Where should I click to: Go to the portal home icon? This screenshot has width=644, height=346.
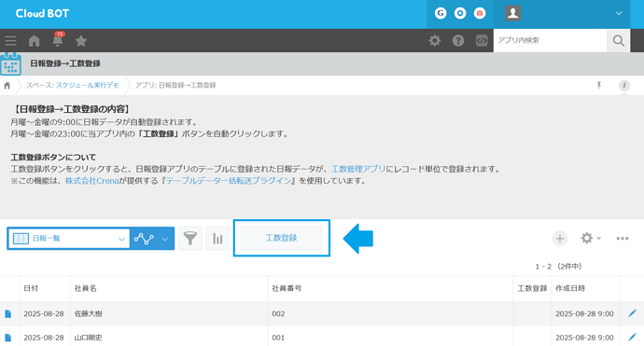(35, 41)
